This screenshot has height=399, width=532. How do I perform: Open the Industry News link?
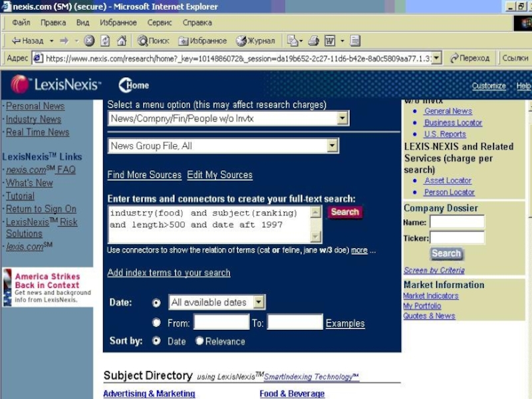[34, 120]
